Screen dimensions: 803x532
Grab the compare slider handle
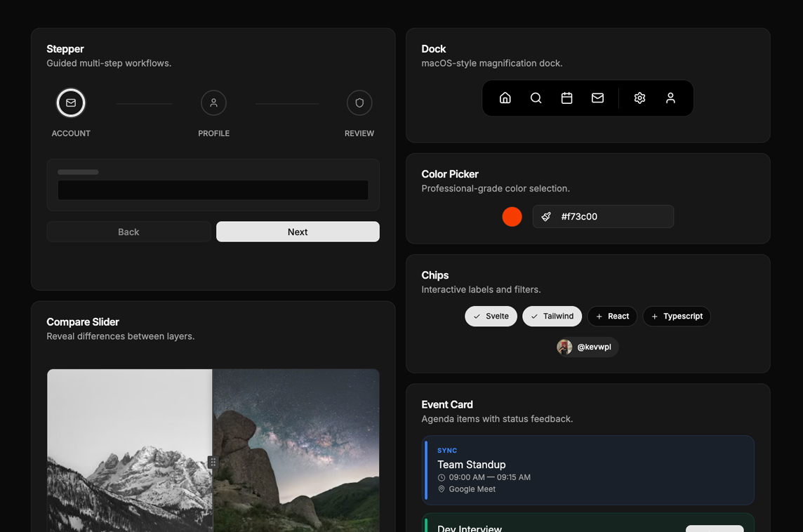(213, 463)
